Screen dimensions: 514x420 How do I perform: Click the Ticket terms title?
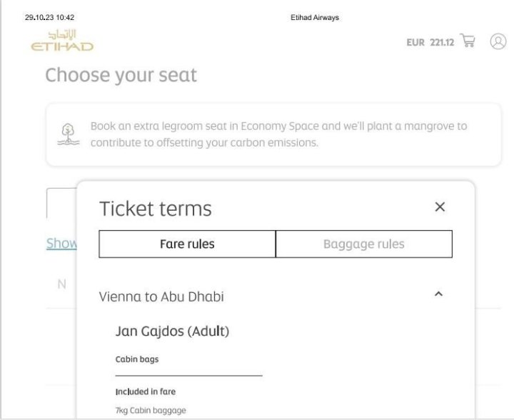pos(156,209)
